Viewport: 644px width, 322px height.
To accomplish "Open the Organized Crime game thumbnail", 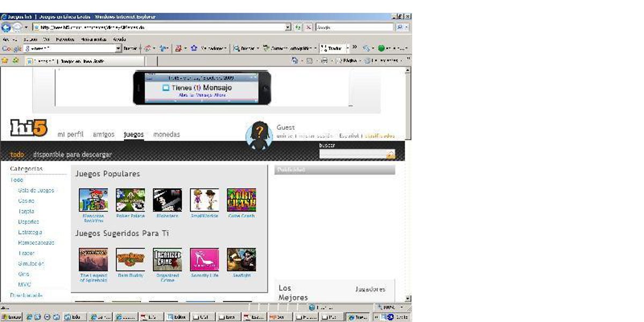I will pyautogui.click(x=167, y=260).
